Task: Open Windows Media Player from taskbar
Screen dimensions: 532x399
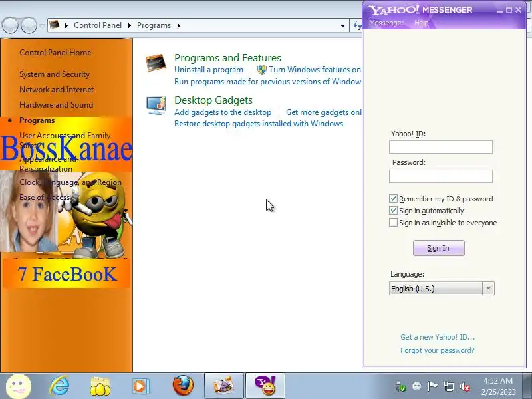Action: 140,386
